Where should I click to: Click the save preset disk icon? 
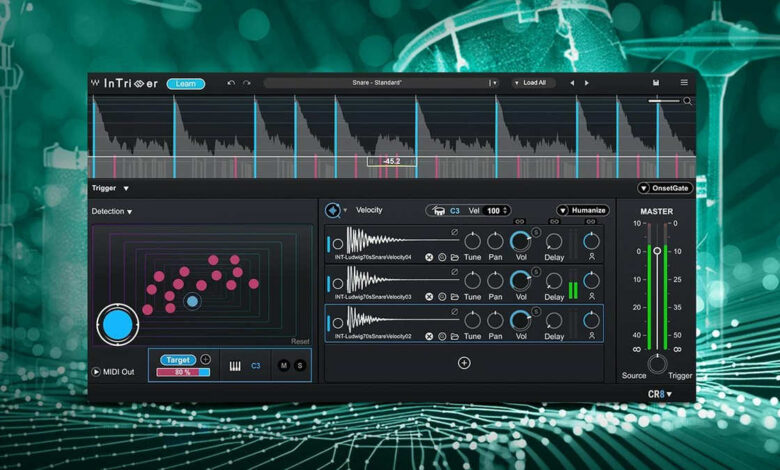(x=656, y=83)
